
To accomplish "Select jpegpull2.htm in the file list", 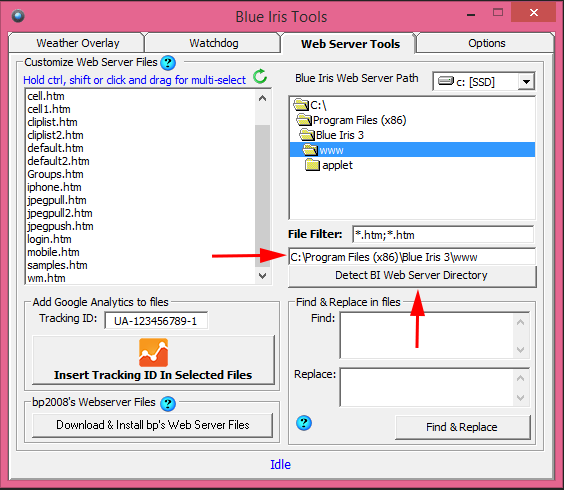I will (x=60, y=213).
